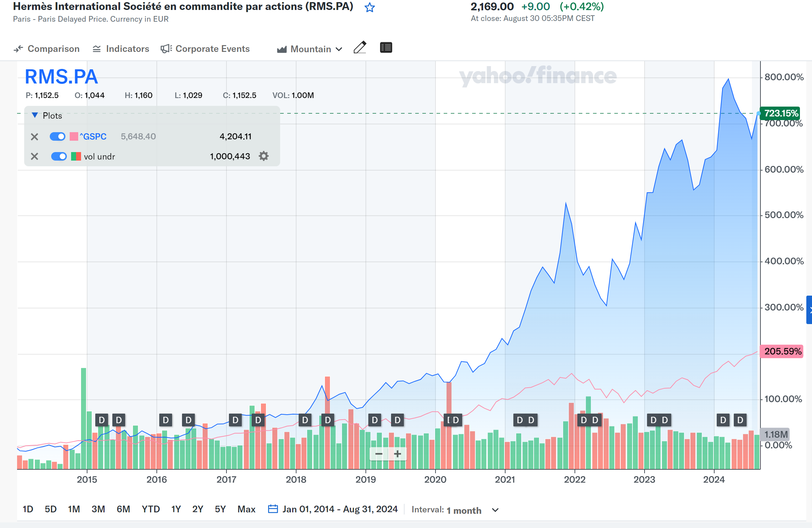Open the Indicators menu
Viewport: 812px width, 528px height.
click(121, 49)
